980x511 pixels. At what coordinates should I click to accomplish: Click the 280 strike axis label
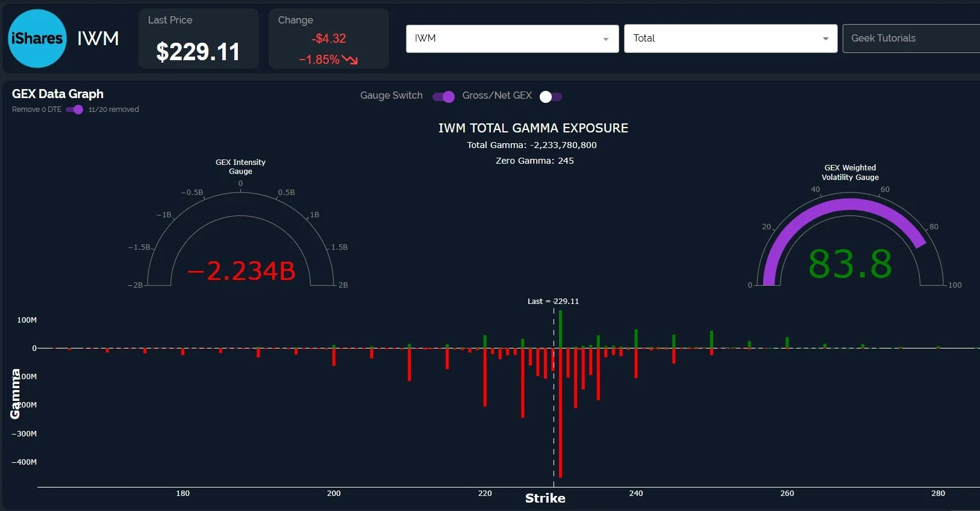click(938, 494)
